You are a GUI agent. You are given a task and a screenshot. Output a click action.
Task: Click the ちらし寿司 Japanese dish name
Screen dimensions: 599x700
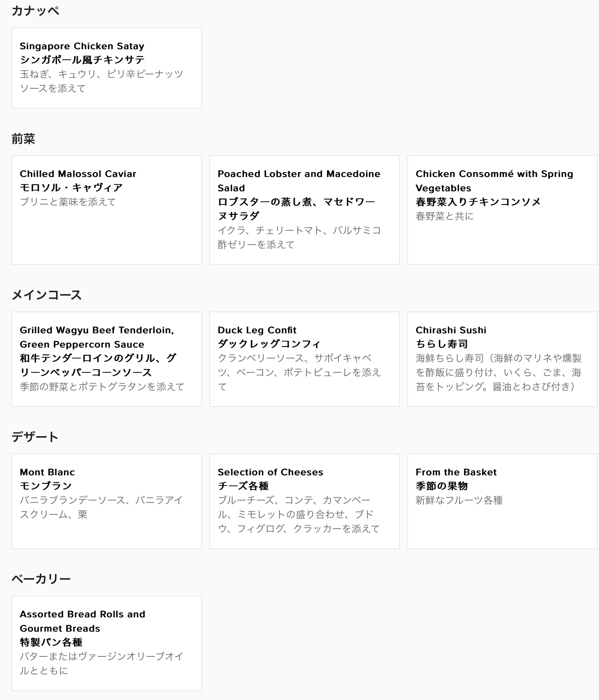pyautogui.click(x=442, y=344)
